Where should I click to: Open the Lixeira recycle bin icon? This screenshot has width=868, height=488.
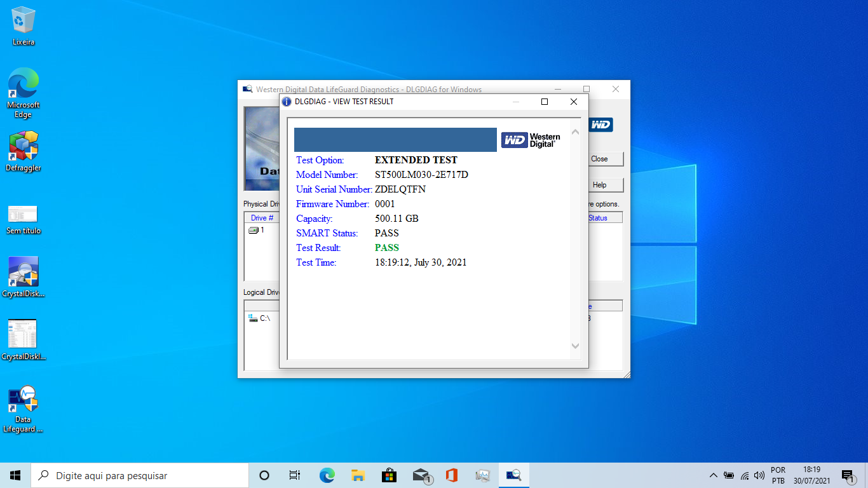(x=24, y=26)
